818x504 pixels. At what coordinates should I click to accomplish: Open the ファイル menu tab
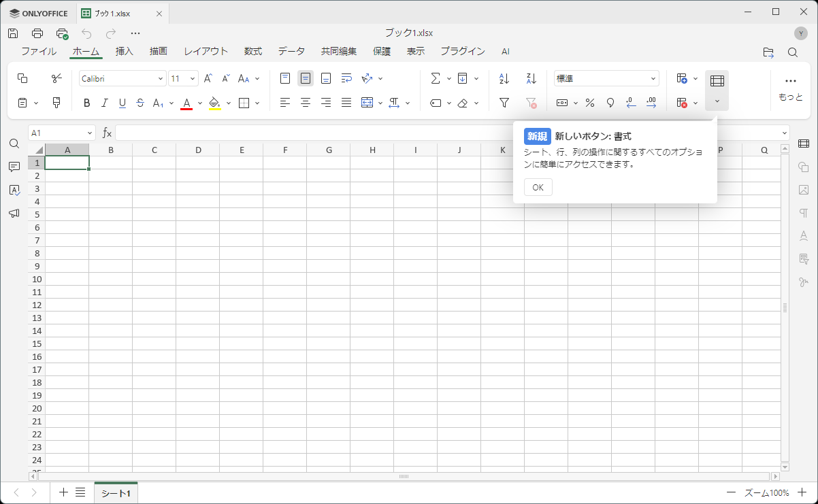click(39, 52)
